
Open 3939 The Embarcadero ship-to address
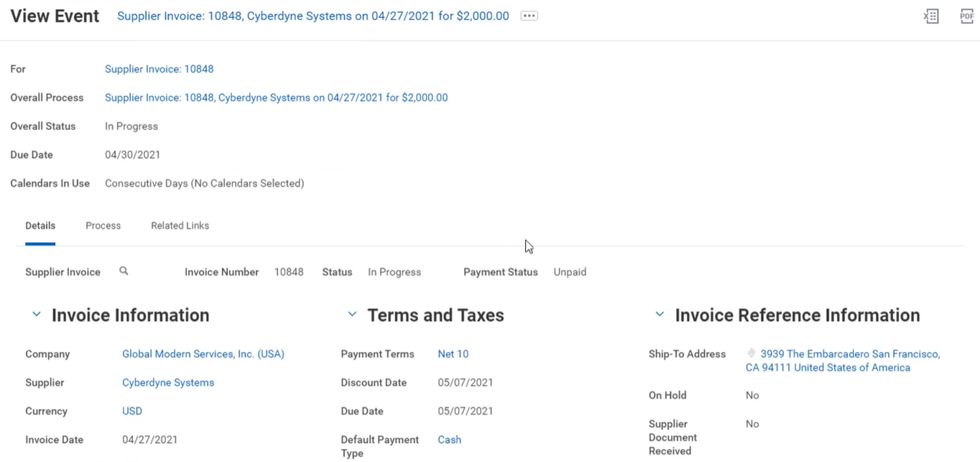pos(849,354)
